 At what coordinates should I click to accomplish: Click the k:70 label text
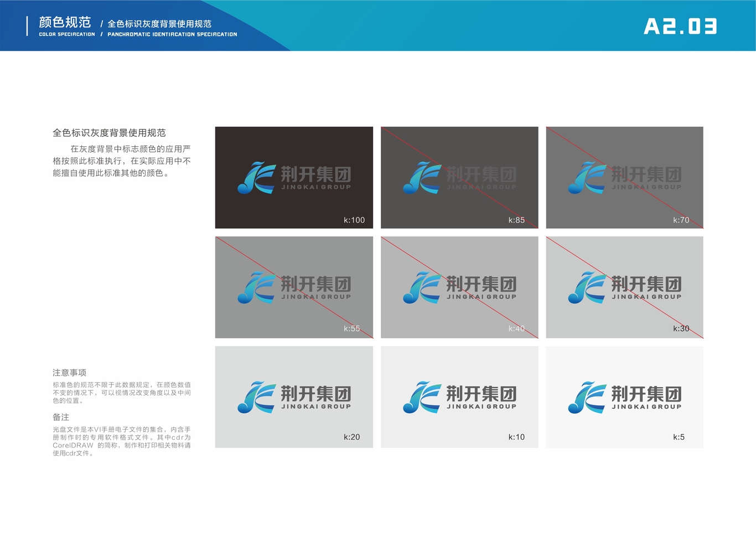(x=681, y=220)
